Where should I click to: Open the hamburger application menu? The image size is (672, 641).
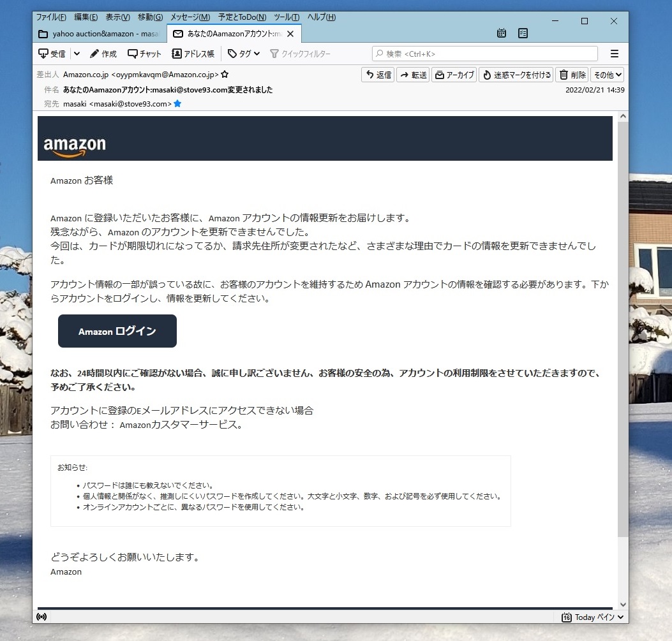pos(615,54)
